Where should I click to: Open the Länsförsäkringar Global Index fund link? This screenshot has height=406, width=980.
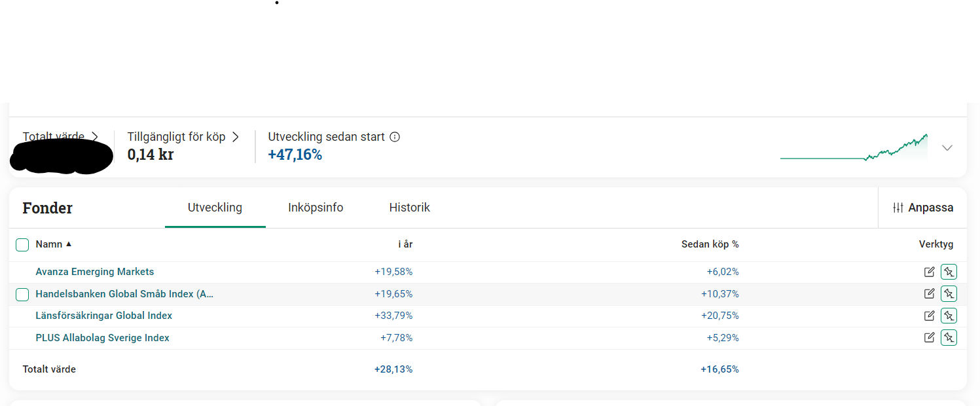pos(103,316)
